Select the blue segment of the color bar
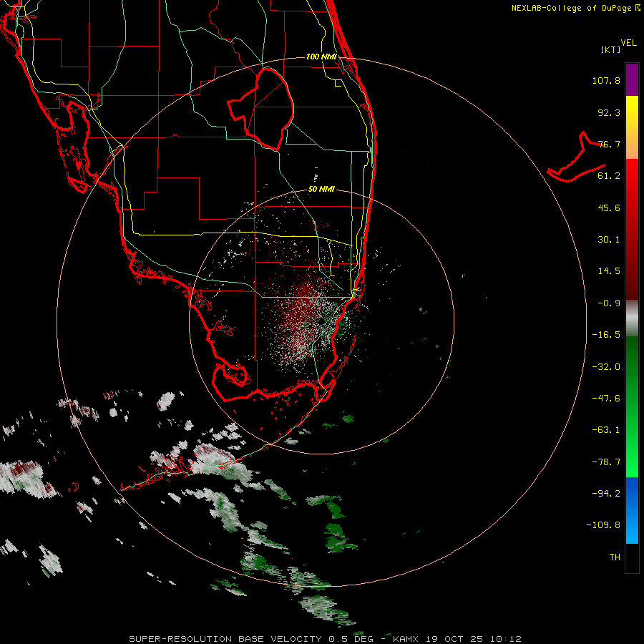Viewport: 644px width, 644px height. tap(632, 510)
